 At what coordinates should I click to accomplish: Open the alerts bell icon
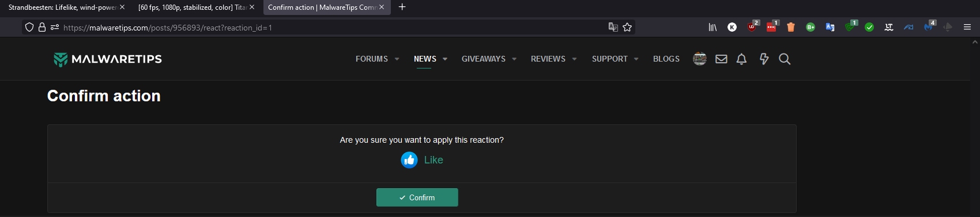coord(742,59)
